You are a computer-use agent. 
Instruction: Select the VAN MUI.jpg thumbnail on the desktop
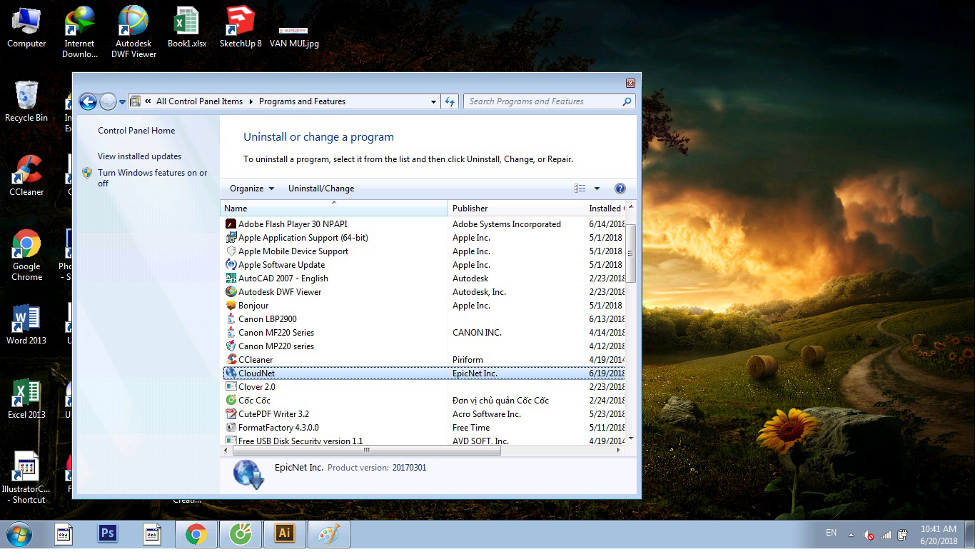tap(294, 32)
